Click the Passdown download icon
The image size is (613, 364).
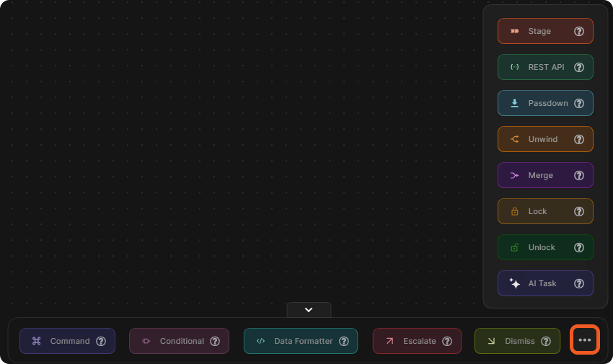(x=514, y=103)
